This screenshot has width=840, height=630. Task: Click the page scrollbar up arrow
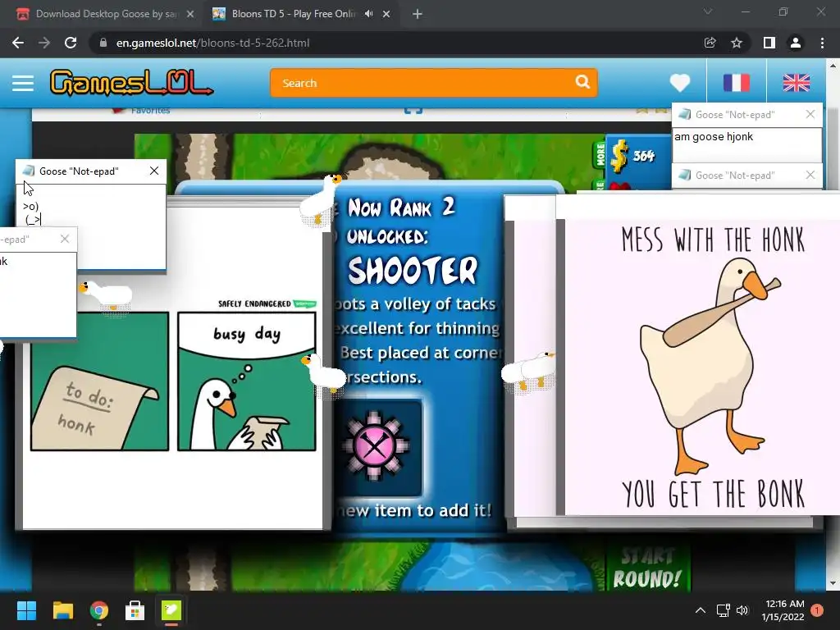click(833, 66)
